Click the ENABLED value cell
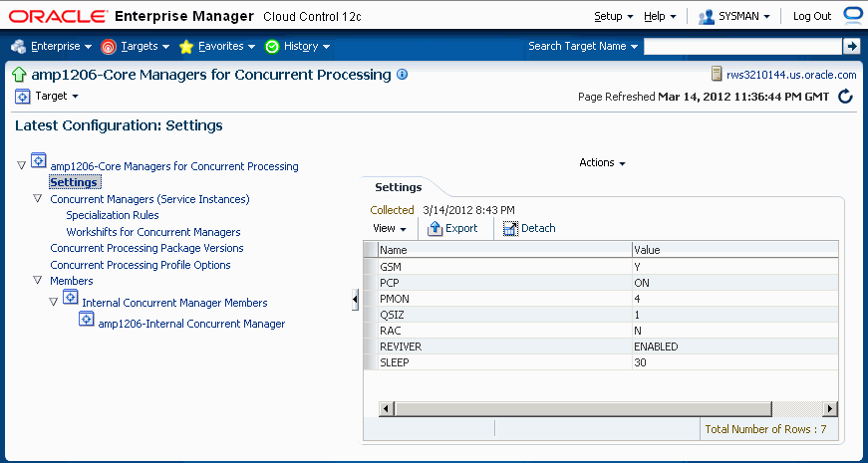The width and height of the screenshot is (868, 463). tap(734, 347)
